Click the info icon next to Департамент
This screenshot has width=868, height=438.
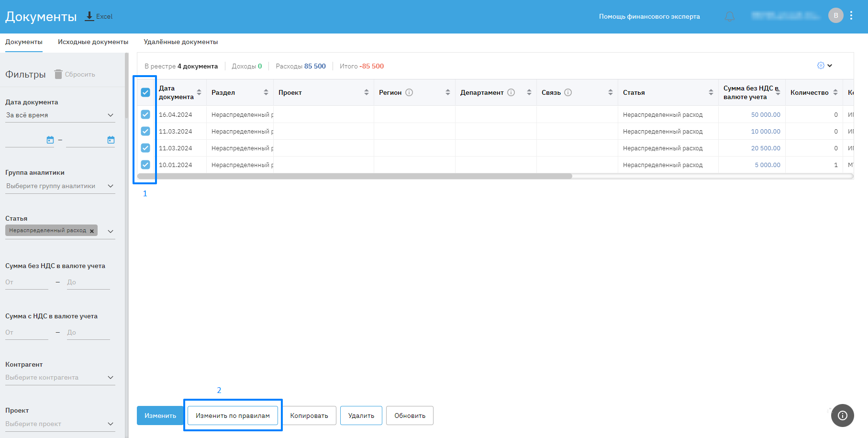[511, 92]
